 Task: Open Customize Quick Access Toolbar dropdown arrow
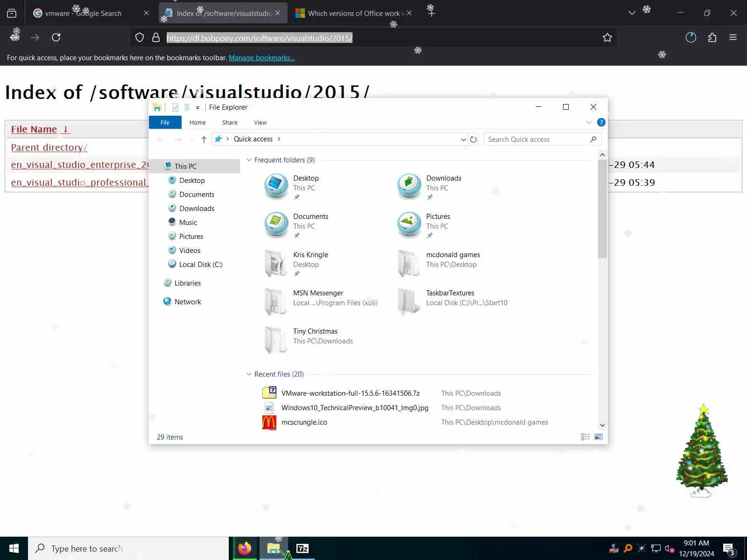[x=197, y=108]
